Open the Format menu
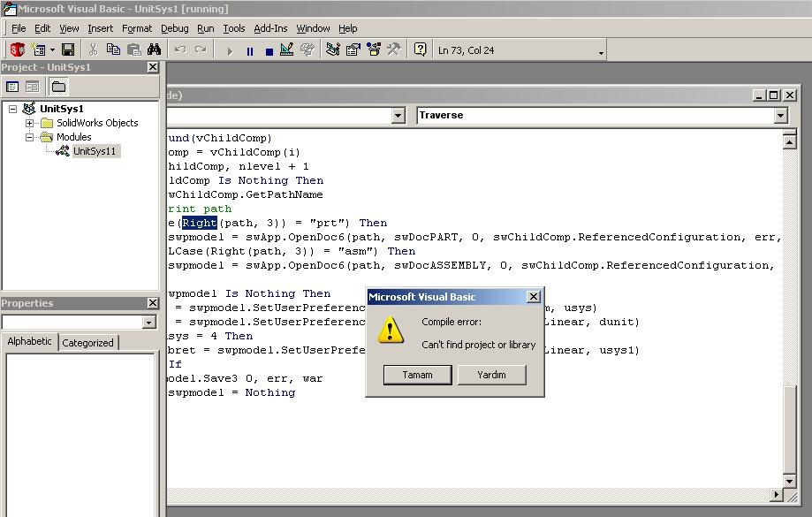Image resolution: width=812 pixels, height=517 pixels. pyautogui.click(x=137, y=28)
